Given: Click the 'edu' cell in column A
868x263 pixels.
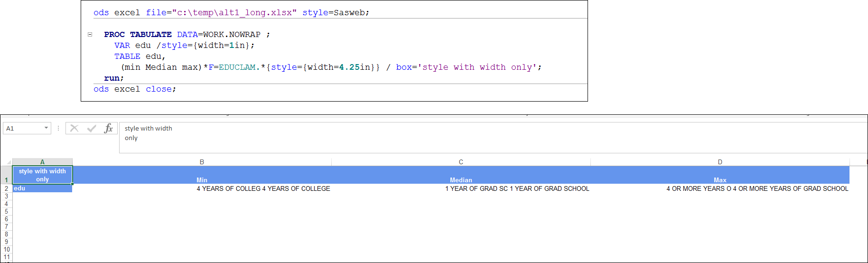Looking at the screenshot, I should 42,188.
